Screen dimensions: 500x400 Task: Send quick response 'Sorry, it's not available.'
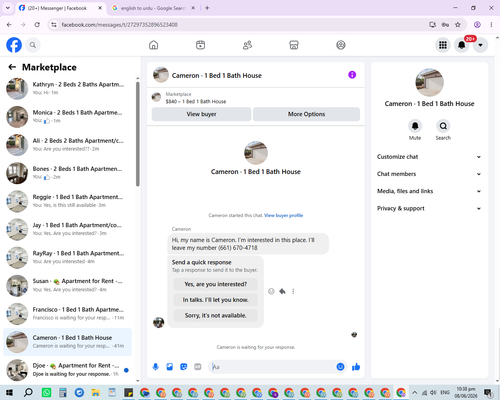click(216, 315)
